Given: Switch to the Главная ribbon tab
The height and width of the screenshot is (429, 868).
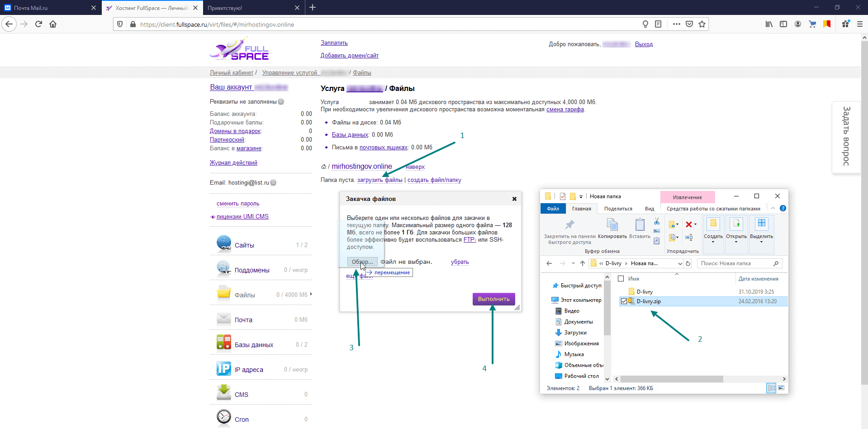Looking at the screenshot, I should point(582,209).
